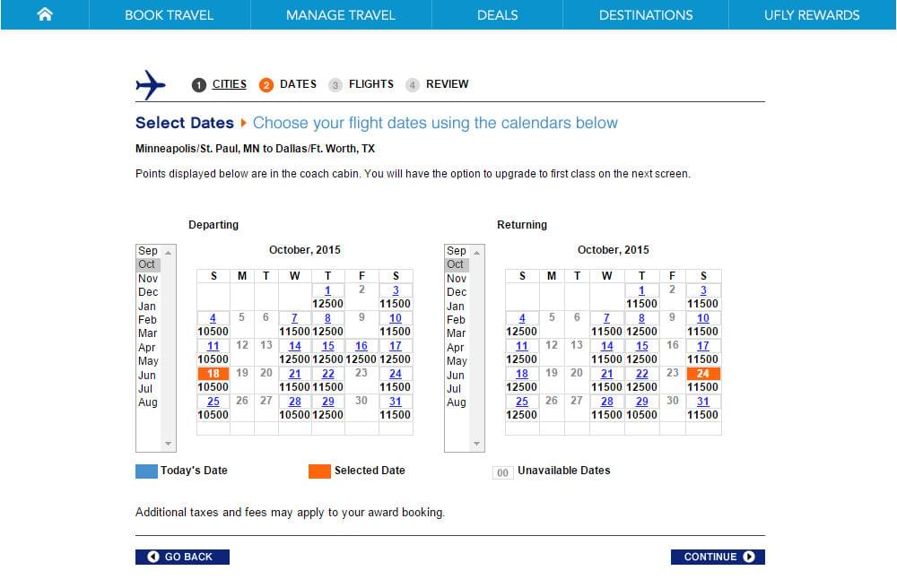Choose Jan in the Departing month list

point(148,307)
